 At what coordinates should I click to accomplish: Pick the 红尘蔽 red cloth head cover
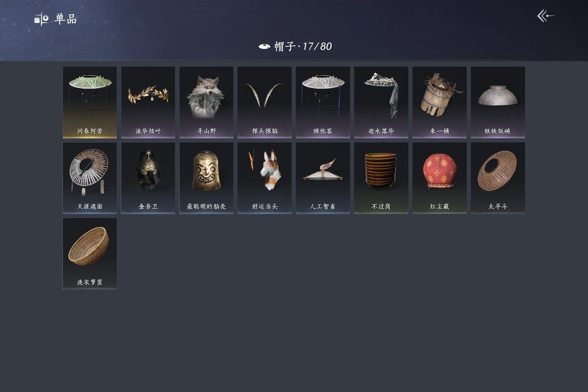click(440, 178)
